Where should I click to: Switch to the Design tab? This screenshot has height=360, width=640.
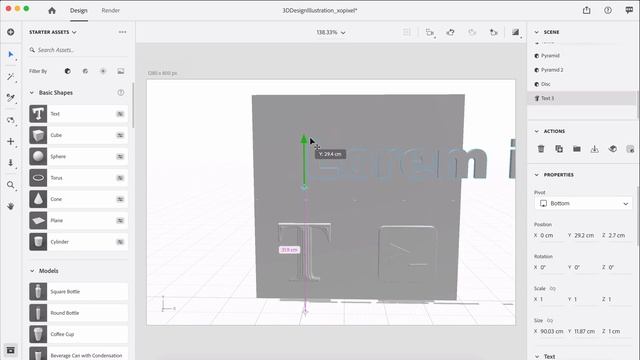pyautogui.click(x=78, y=11)
